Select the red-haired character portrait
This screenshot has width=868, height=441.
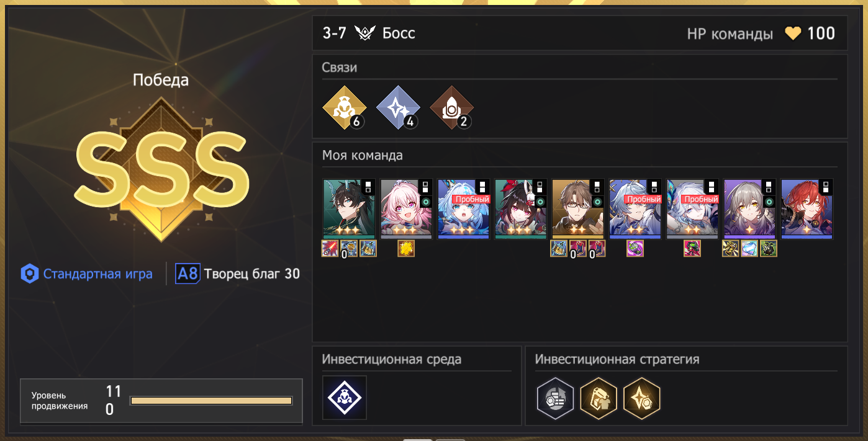click(x=807, y=209)
